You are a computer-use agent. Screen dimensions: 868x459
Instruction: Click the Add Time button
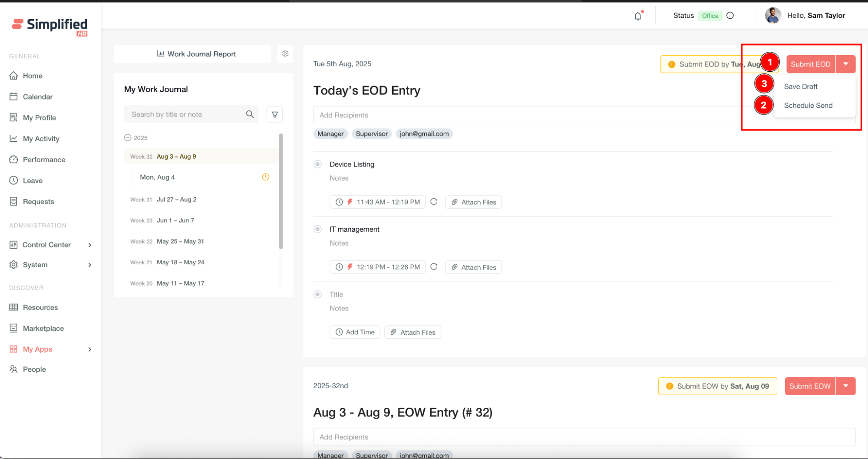click(x=355, y=332)
